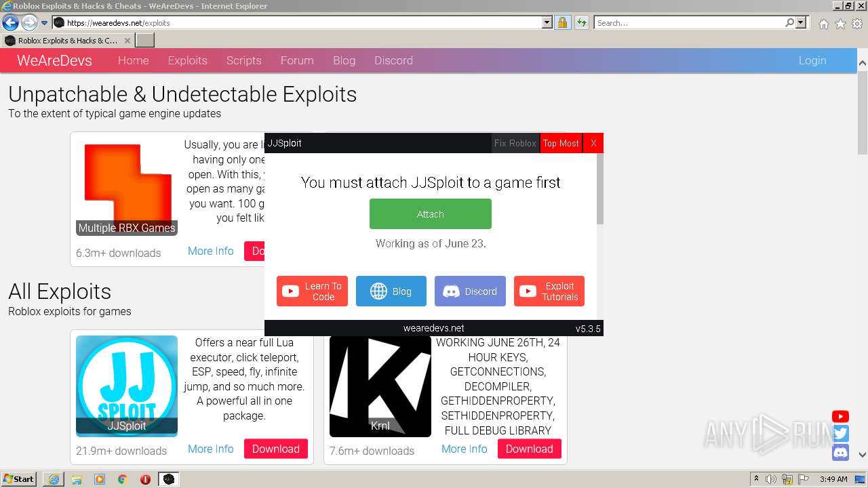This screenshot has height=488, width=868.
Task: Open More Info for JJSploit
Action: pos(210,449)
